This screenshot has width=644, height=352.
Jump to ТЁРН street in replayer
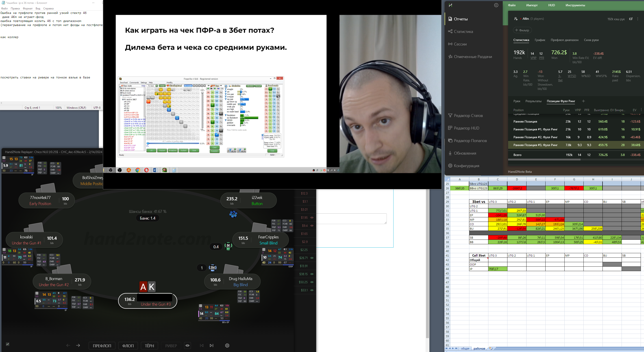point(150,346)
